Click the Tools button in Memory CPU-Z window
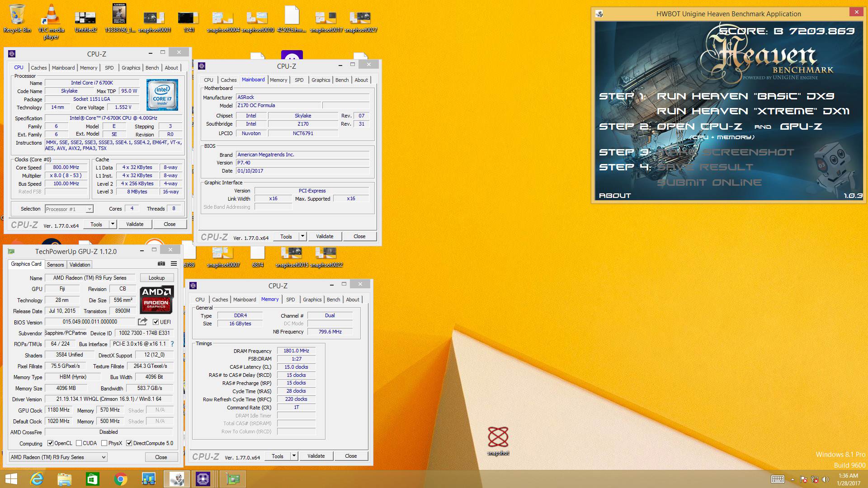Image resolution: width=868 pixels, height=488 pixels. coord(278,456)
